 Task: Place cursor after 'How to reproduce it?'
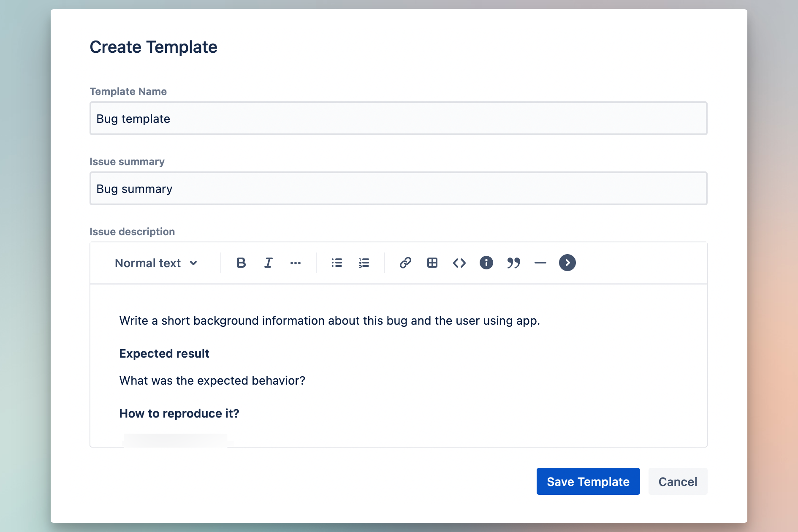pos(240,413)
